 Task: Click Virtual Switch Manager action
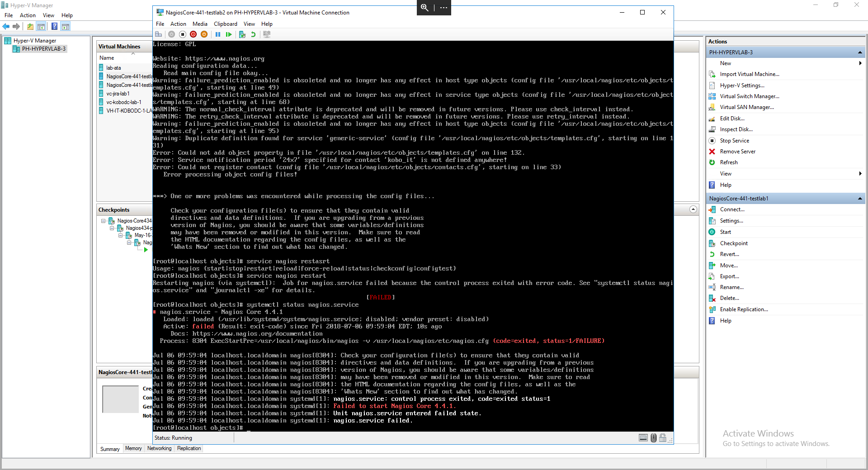[749, 96]
